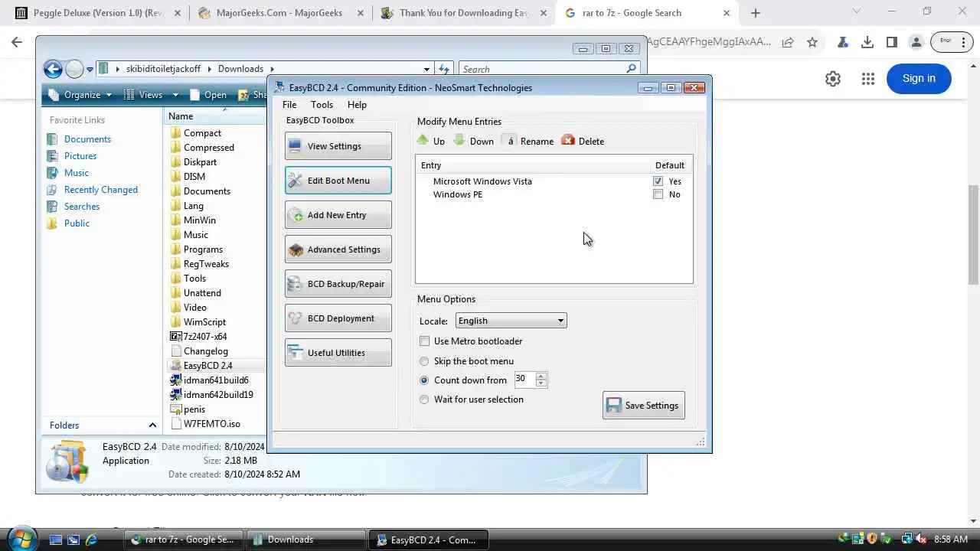Click the countdown seconds value field

[x=524, y=379]
